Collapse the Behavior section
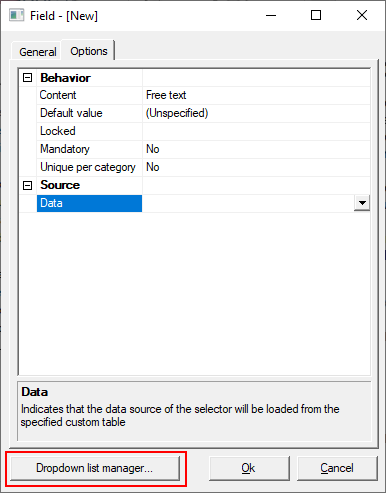This screenshot has width=386, height=493. [x=28, y=78]
